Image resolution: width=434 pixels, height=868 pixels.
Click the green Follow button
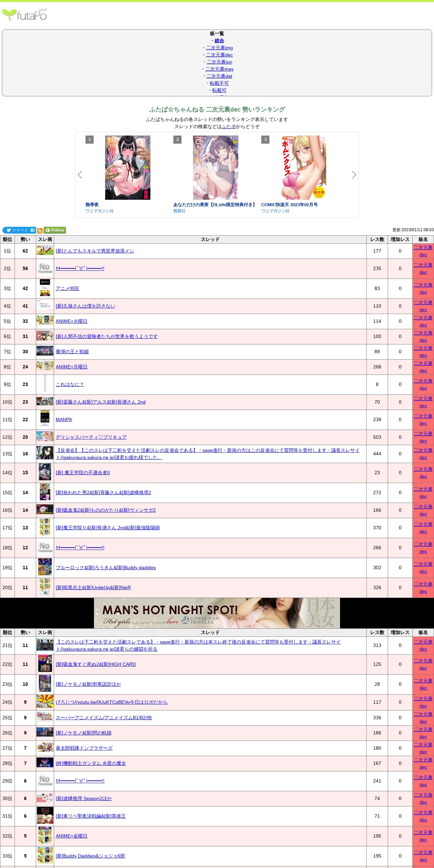click(55, 230)
